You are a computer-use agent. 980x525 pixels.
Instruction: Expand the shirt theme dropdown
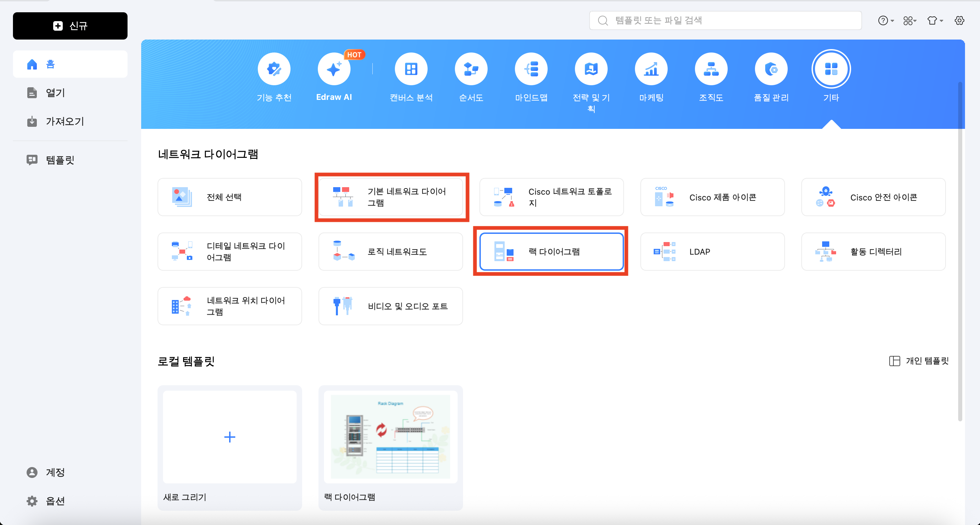(x=935, y=20)
